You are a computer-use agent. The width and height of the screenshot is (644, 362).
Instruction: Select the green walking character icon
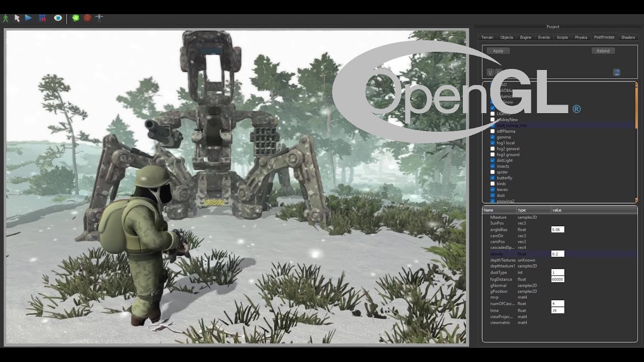(x=6, y=18)
